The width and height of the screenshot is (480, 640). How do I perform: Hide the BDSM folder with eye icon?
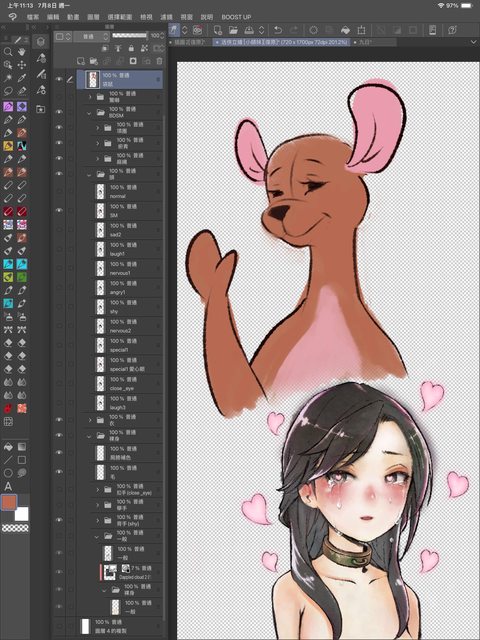click(x=59, y=112)
